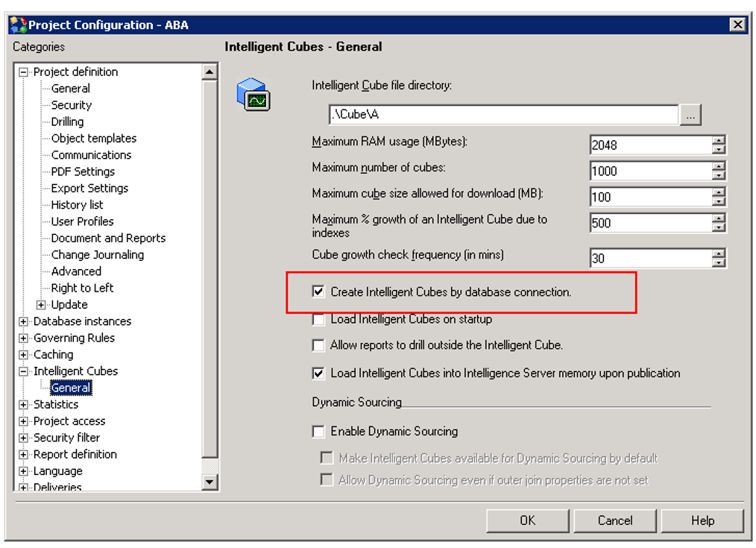The width and height of the screenshot is (756, 548).
Task: Expand the Governing Rules node
Action: coord(25,338)
